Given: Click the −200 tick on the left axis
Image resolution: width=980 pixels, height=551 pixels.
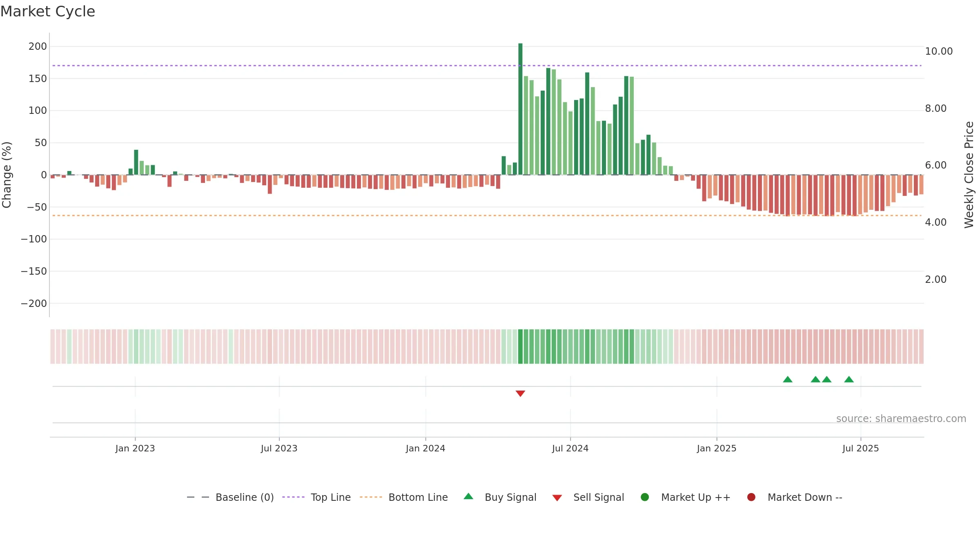Looking at the screenshot, I should pos(34,304).
